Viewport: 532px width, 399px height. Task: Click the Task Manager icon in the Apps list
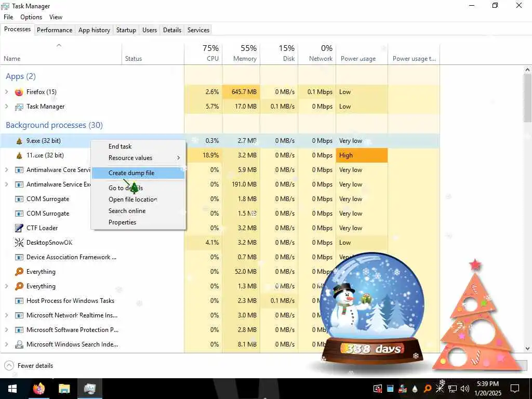pyautogui.click(x=19, y=107)
